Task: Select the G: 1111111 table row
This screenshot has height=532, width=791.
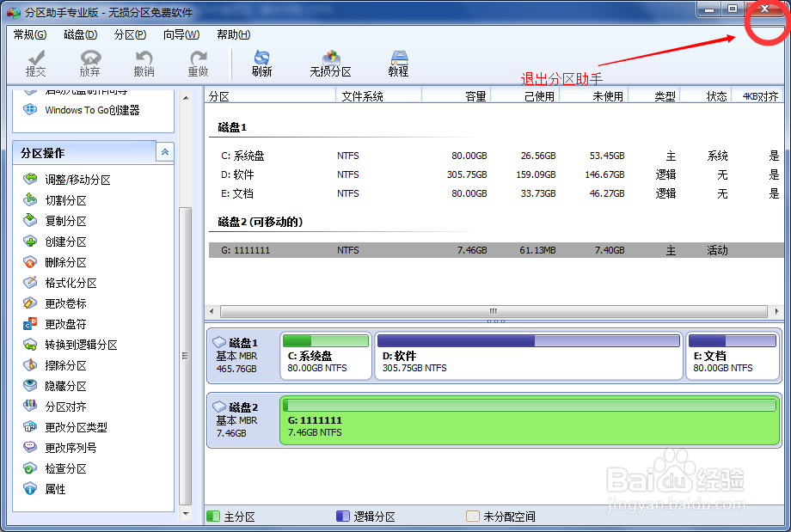Action: 496,250
